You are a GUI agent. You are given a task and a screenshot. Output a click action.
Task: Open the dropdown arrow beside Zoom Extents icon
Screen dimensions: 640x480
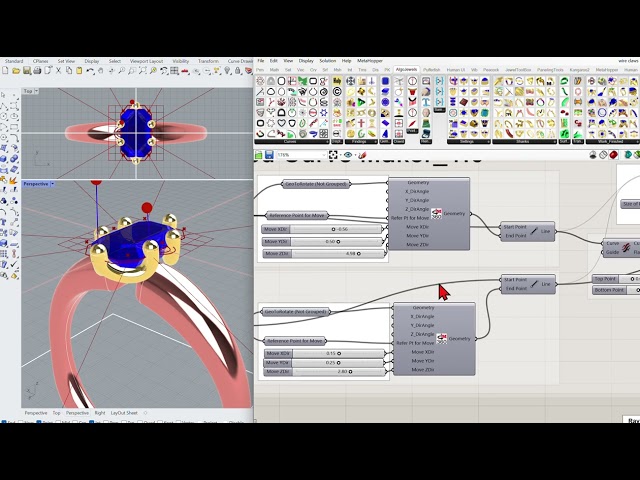tap(341, 155)
